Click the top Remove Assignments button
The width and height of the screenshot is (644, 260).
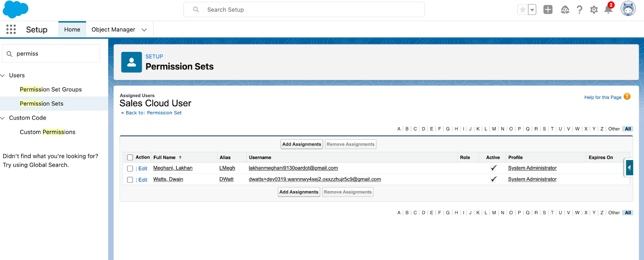(351, 144)
